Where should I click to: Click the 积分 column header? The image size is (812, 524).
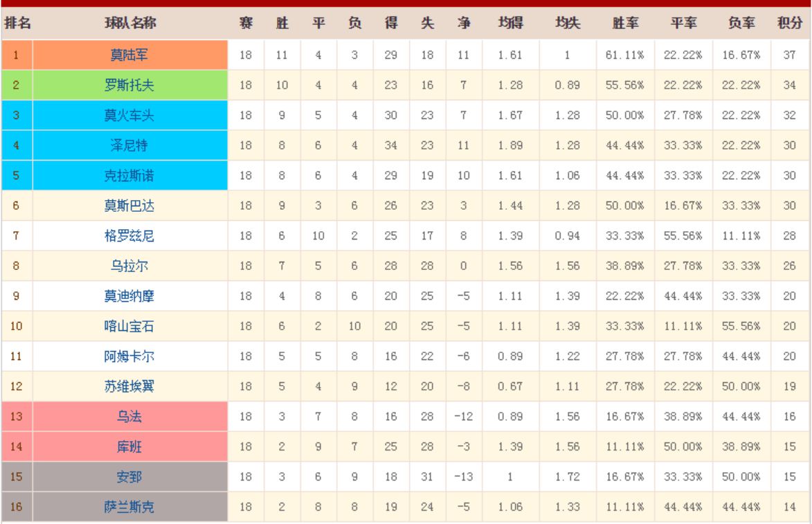point(790,24)
